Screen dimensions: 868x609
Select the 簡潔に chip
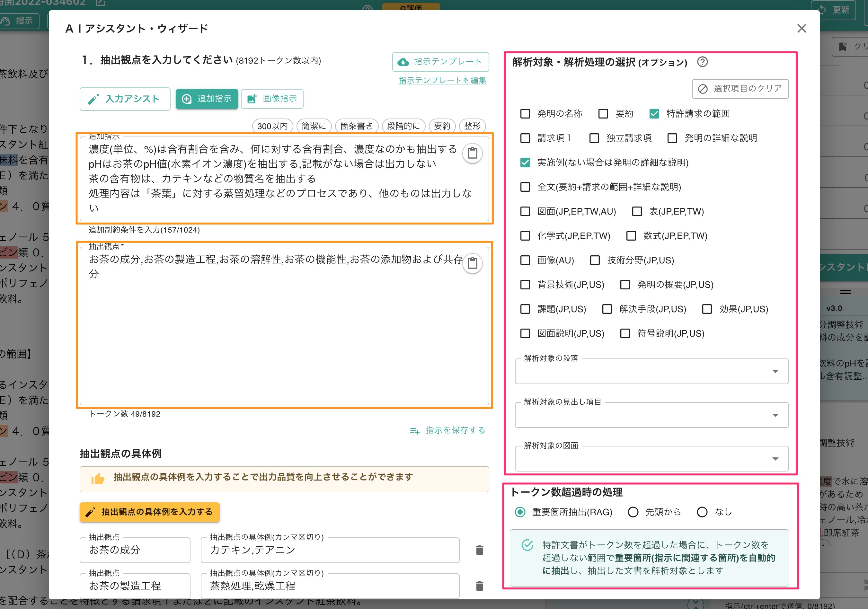[314, 126]
